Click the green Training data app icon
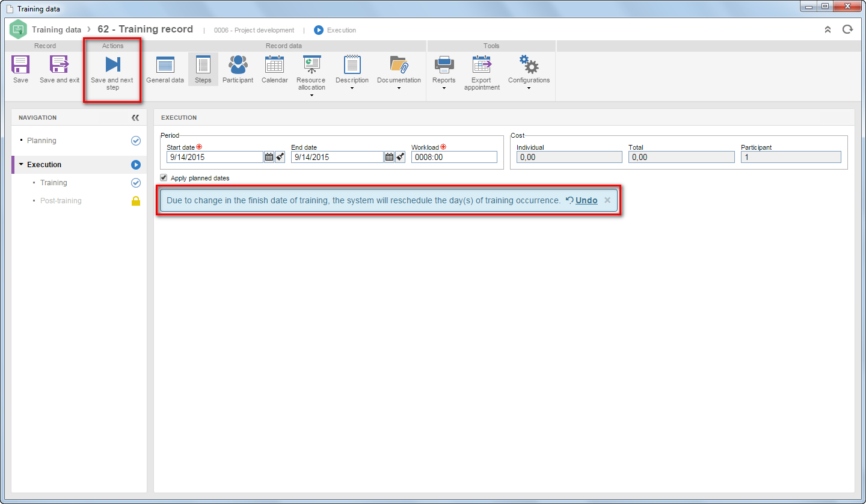Screen dimensions: 866x504 [19, 29]
